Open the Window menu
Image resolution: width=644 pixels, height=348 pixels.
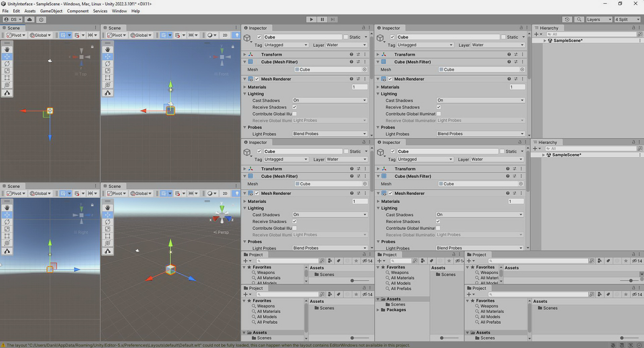click(119, 11)
